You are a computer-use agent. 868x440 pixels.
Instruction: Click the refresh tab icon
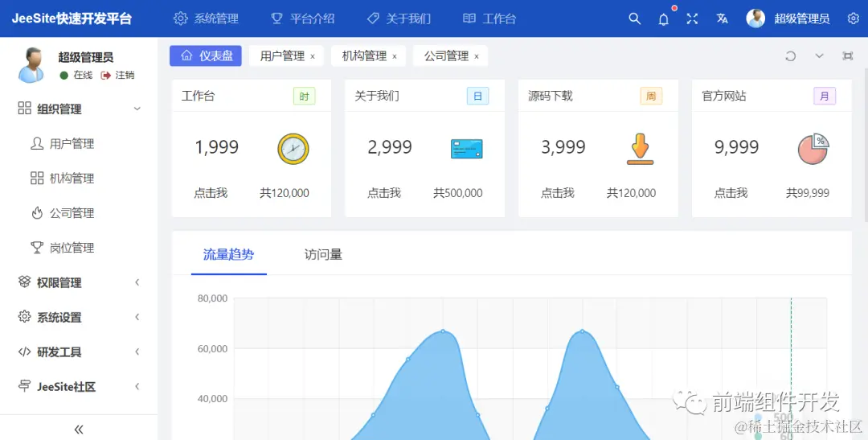[x=791, y=56]
